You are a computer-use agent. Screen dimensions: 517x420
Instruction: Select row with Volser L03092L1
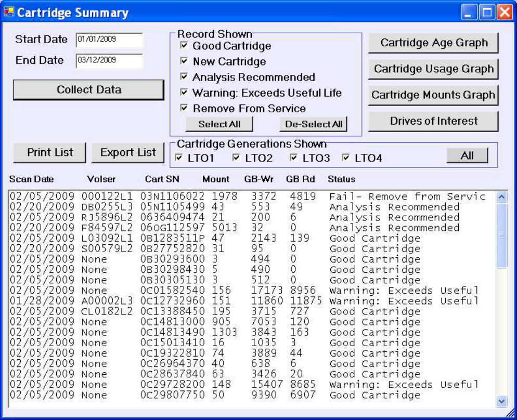coord(252,238)
